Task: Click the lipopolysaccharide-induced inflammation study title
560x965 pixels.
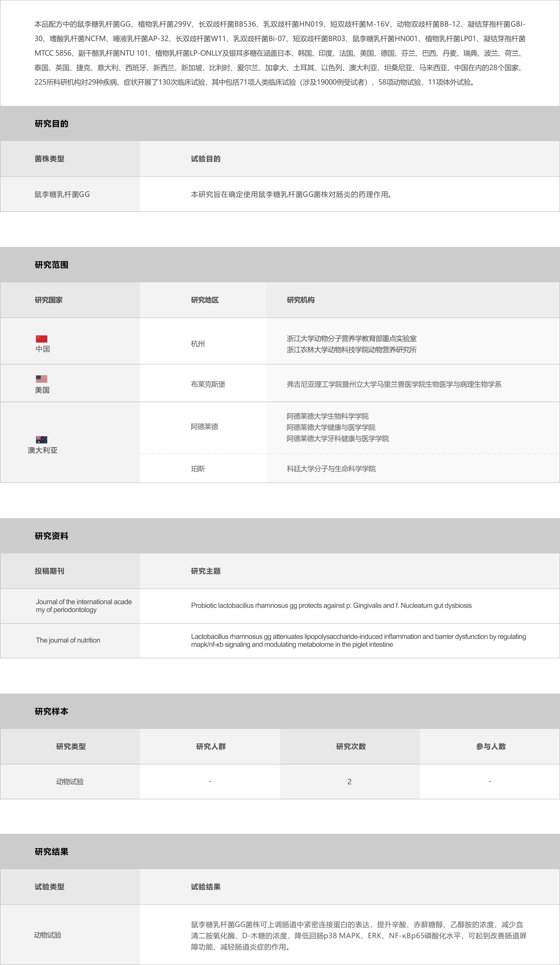Action: (x=359, y=640)
